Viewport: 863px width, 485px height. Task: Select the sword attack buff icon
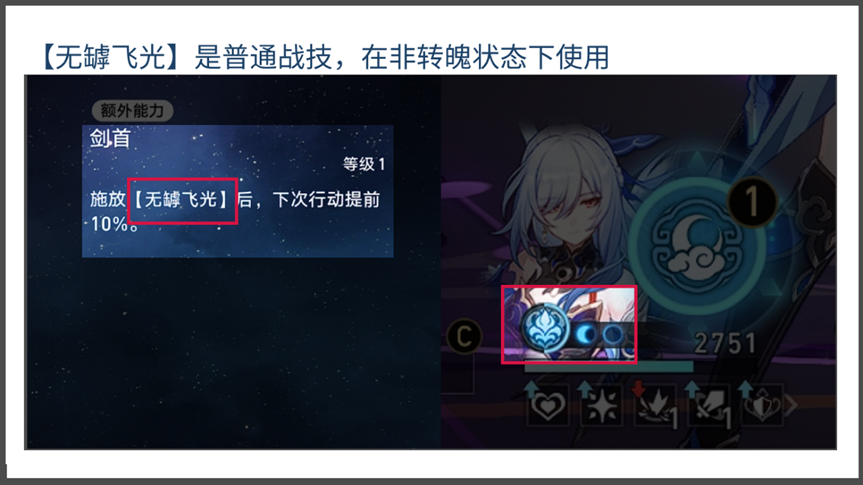tap(708, 406)
